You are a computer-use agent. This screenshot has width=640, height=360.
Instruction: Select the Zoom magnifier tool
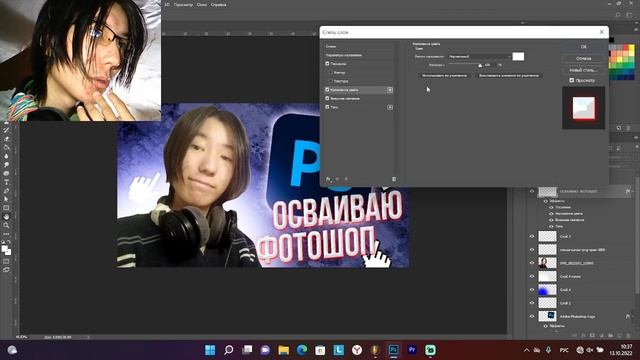(x=6, y=225)
